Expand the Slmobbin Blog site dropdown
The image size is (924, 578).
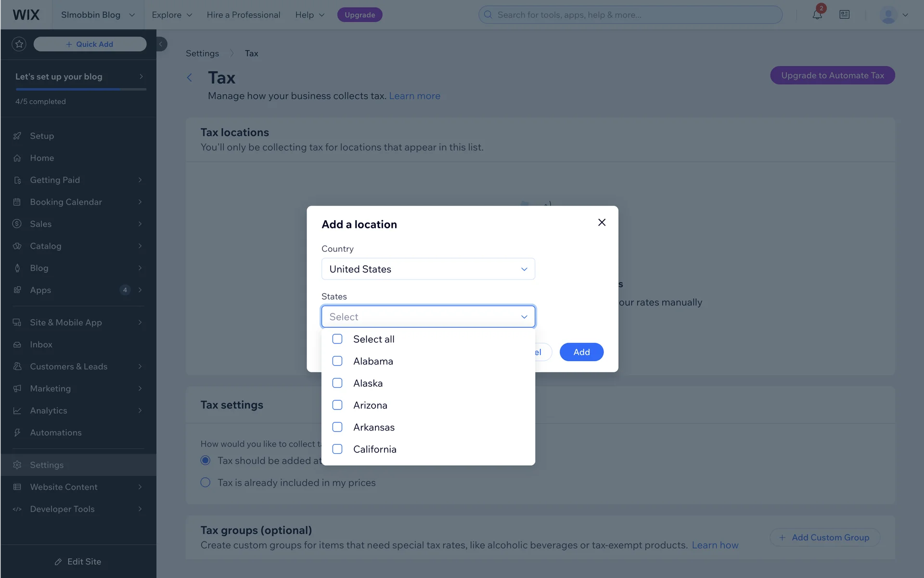(x=98, y=15)
